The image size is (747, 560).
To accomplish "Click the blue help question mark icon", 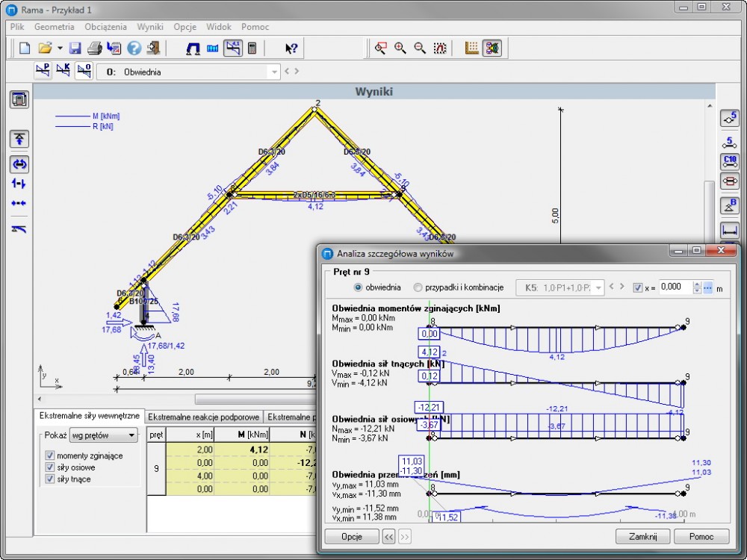I will [x=134, y=49].
